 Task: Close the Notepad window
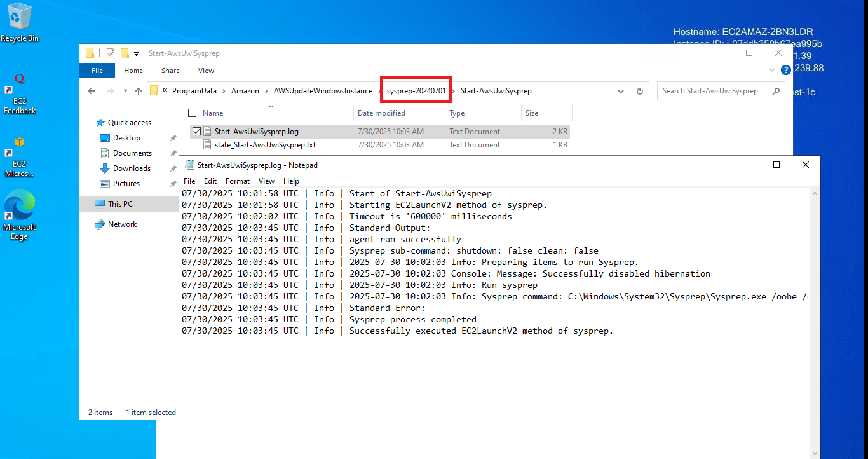[x=805, y=165]
